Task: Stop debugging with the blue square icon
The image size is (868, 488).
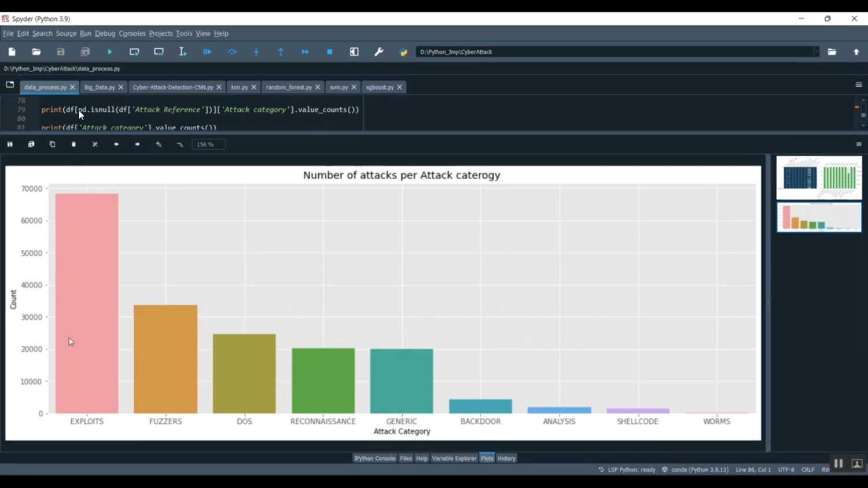Action: [330, 52]
